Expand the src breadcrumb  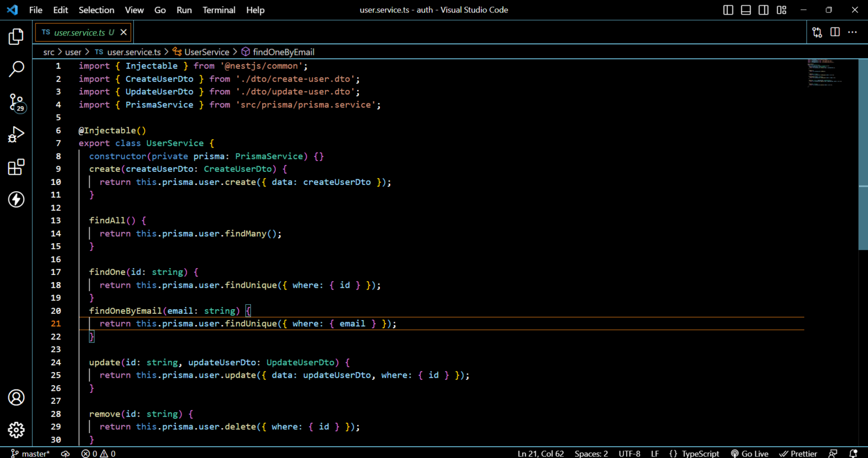tap(49, 51)
